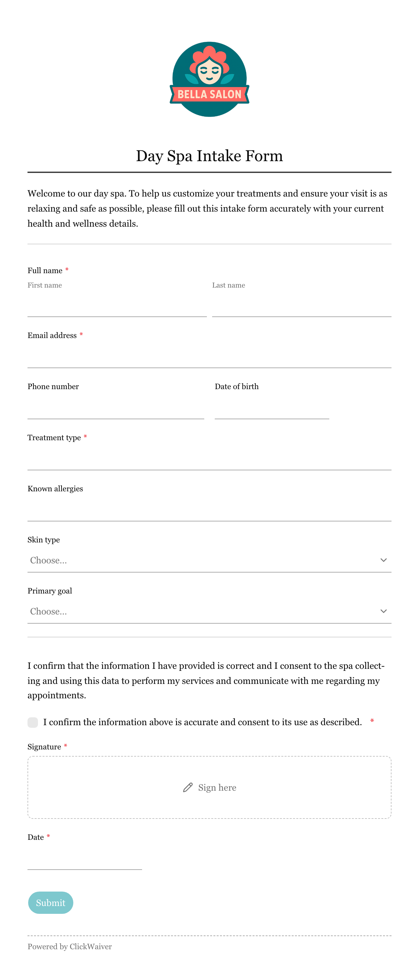
Task: Open the Skin type dropdown
Action: (209, 560)
